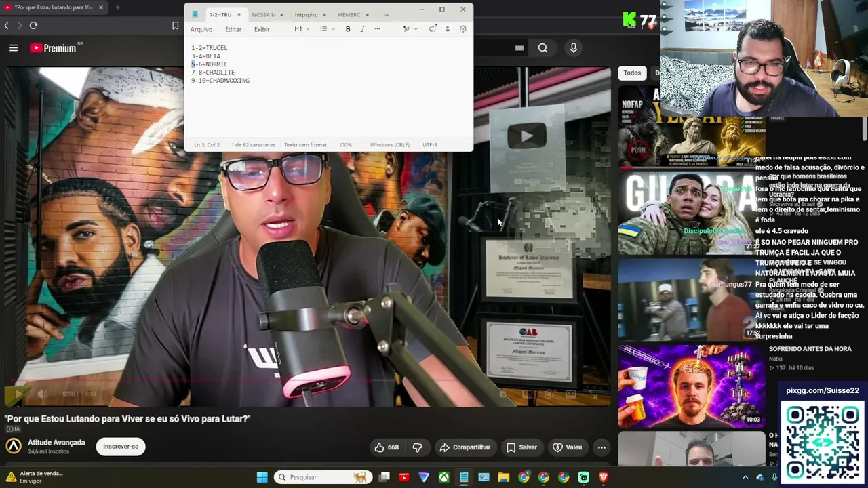
Task: Click the 7-8=CHADLITE line in Notepad
Action: [x=213, y=73]
